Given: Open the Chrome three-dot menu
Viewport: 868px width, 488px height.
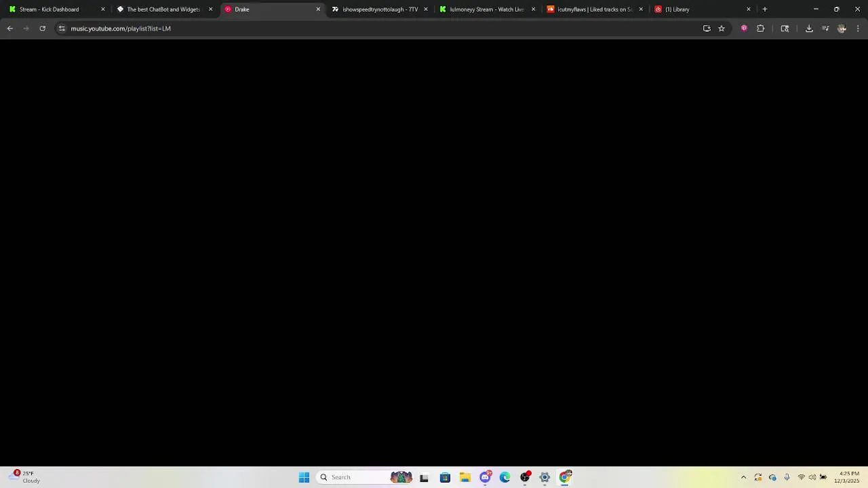Looking at the screenshot, I should [858, 28].
